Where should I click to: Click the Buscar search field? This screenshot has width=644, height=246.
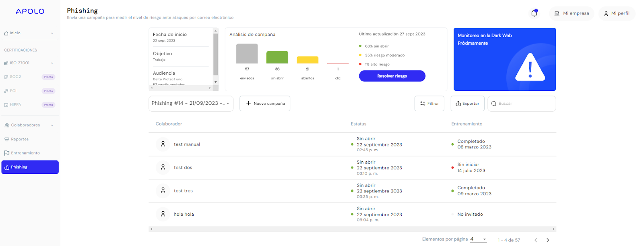(522, 103)
